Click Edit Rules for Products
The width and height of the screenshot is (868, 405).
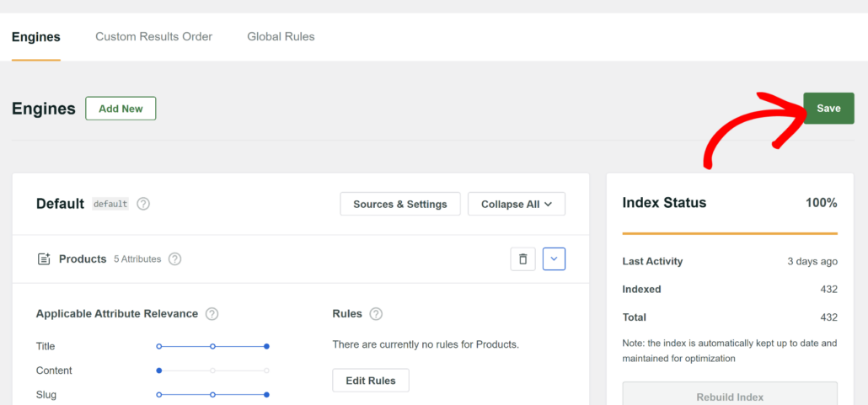[370, 381]
